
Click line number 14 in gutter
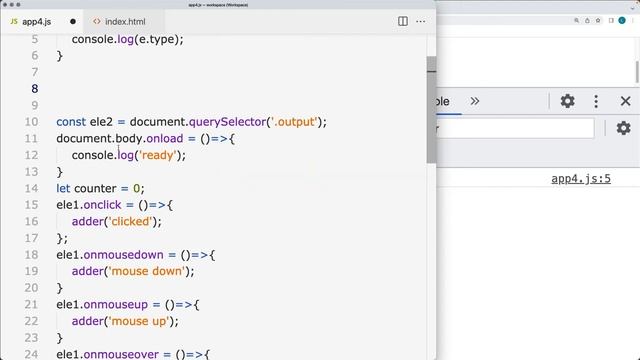(x=31, y=188)
